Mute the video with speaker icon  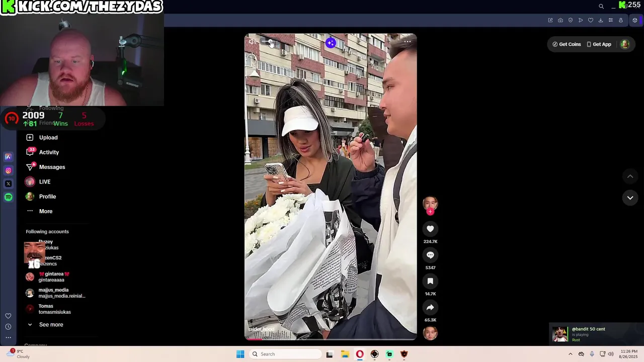click(x=253, y=42)
